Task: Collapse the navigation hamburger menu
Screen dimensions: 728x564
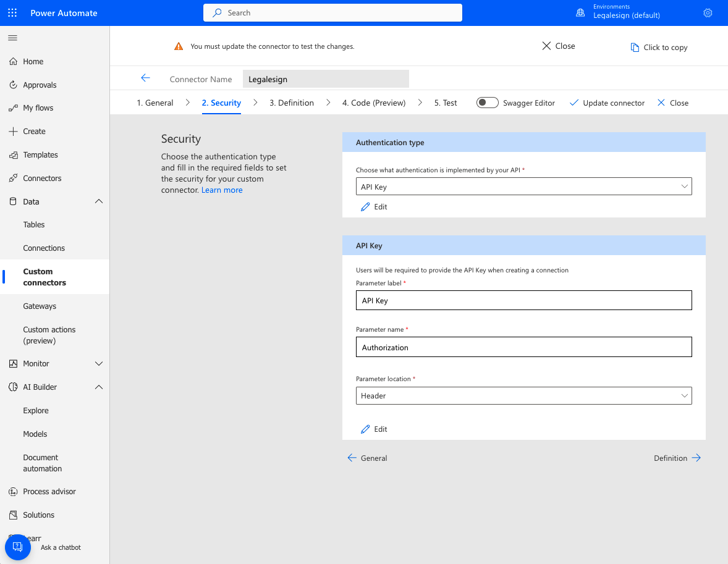Action: [12, 38]
